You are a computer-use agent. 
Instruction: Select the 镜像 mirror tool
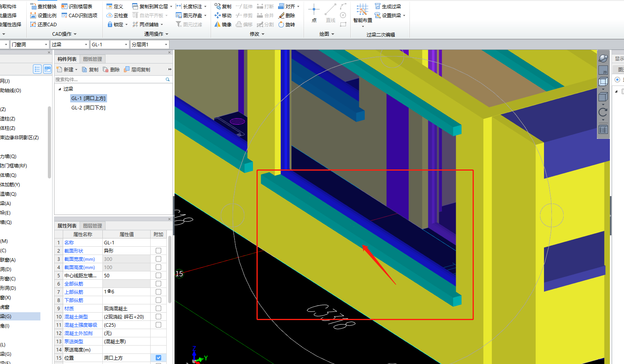223,24
